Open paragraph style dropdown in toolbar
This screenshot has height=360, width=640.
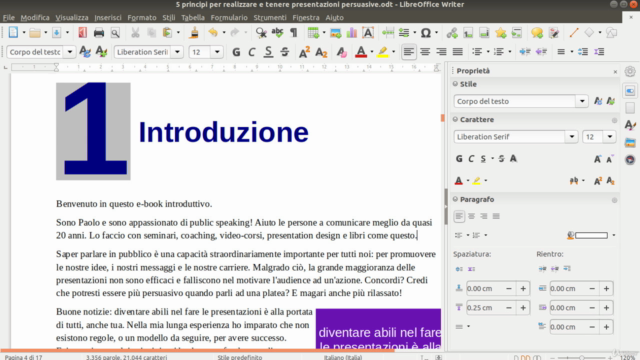pos(70,52)
